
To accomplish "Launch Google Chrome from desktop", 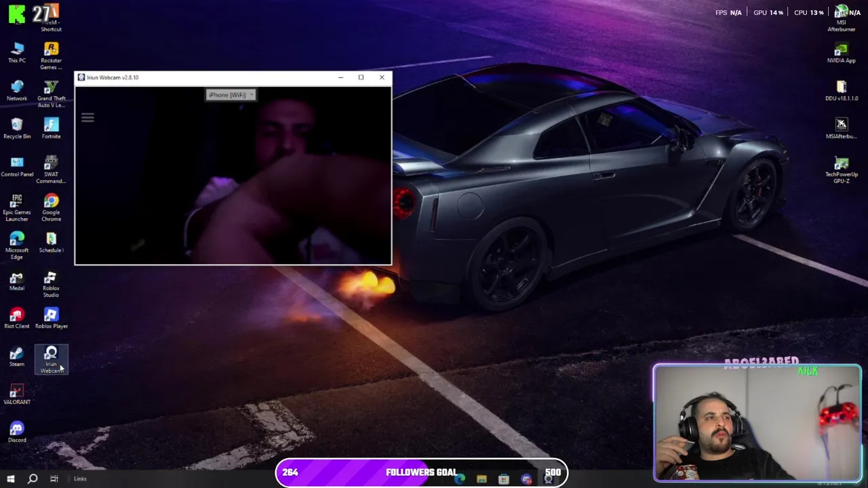I will coord(51,207).
